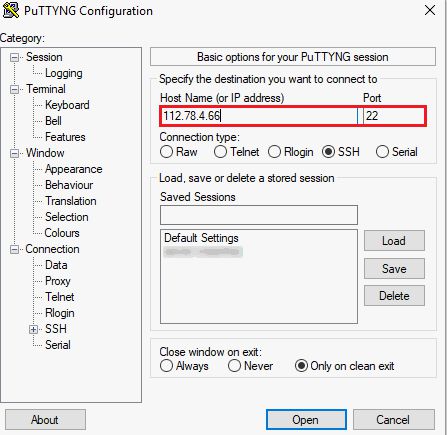Image resolution: width=447 pixels, height=435 pixels.
Task: Open the Features category
Action: [65, 137]
